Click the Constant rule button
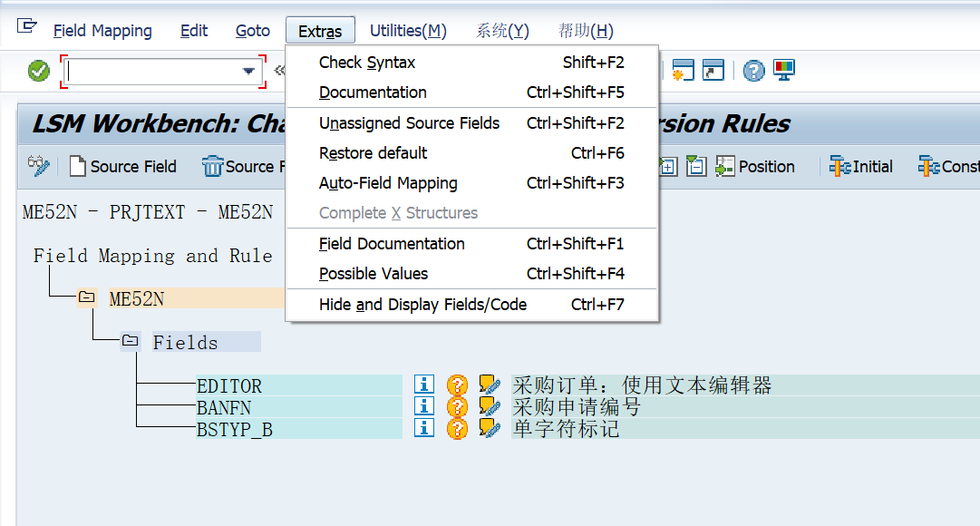Image resolution: width=980 pixels, height=526 pixels. [x=949, y=166]
